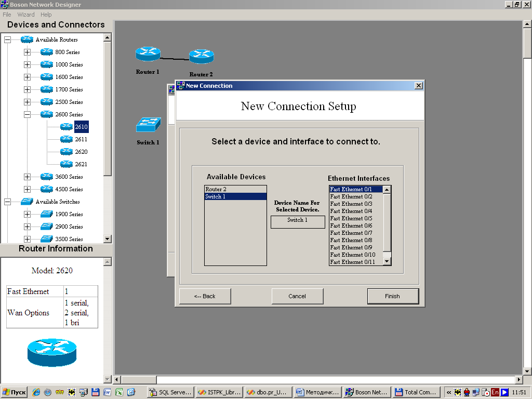532x399 pixels.
Task: Choose Router 2 in Available Devices
Action: tap(235, 189)
